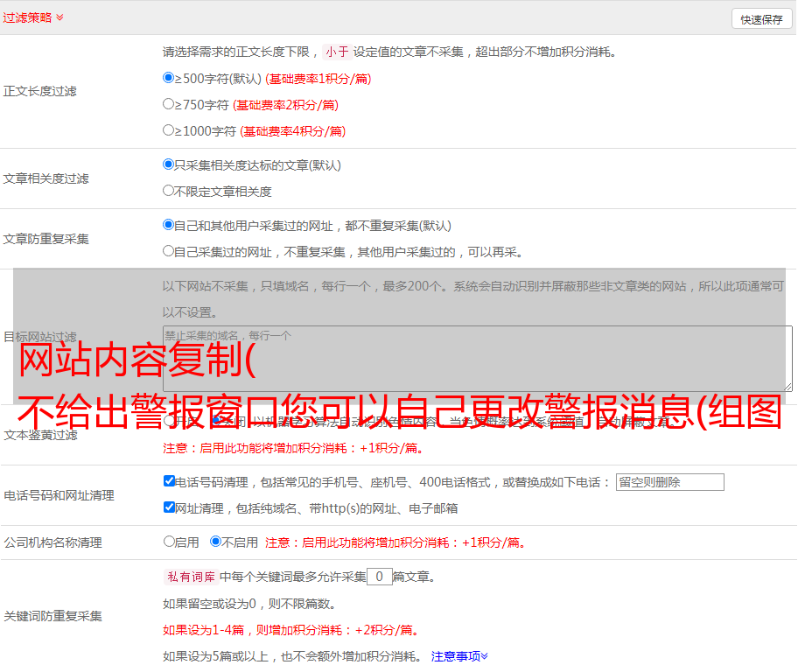Choose 自己采集过的网址，不重复采集 option

[168, 251]
